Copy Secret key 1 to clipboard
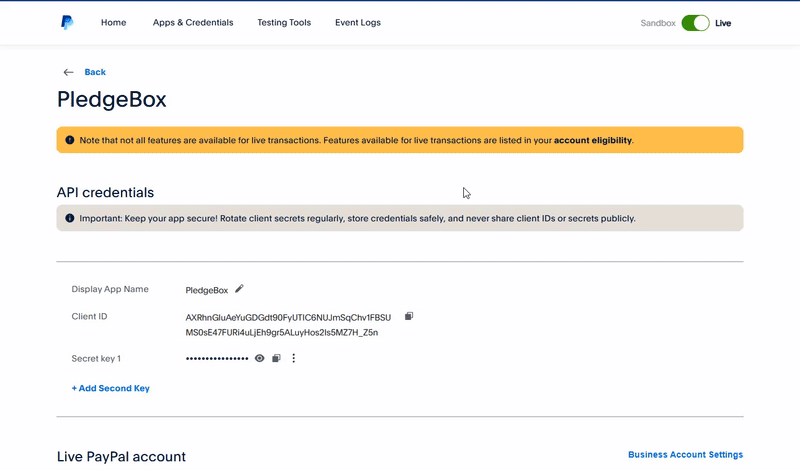The height and width of the screenshot is (470, 800). pyautogui.click(x=277, y=358)
